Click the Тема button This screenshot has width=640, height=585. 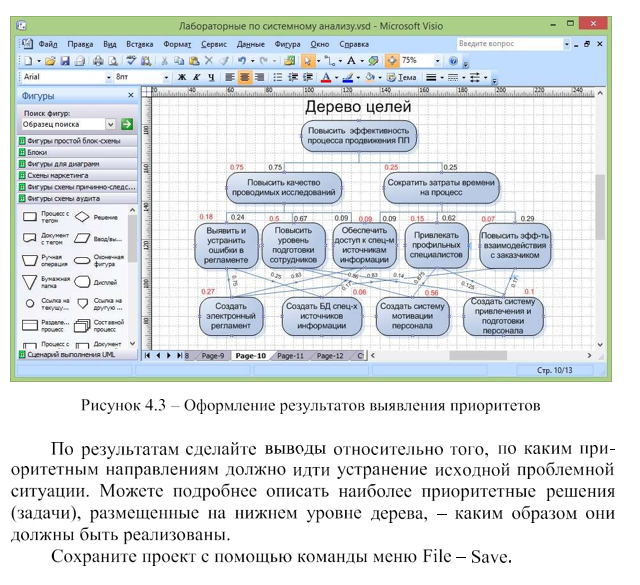point(402,77)
